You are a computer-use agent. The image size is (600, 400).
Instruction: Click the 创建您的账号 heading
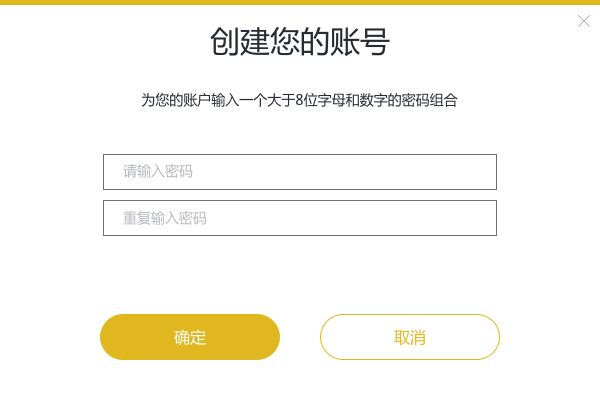(300, 42)
